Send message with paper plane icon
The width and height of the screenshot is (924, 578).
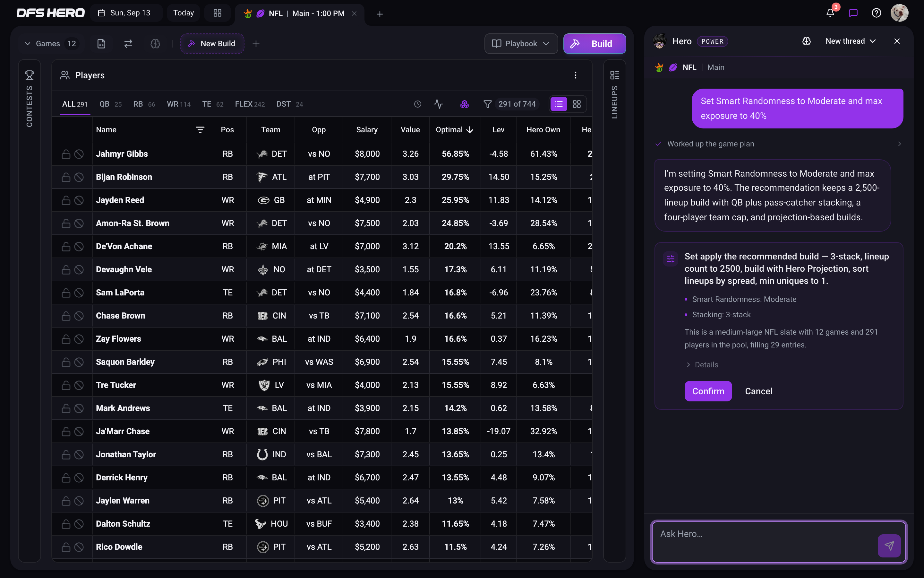coord(889,546)
